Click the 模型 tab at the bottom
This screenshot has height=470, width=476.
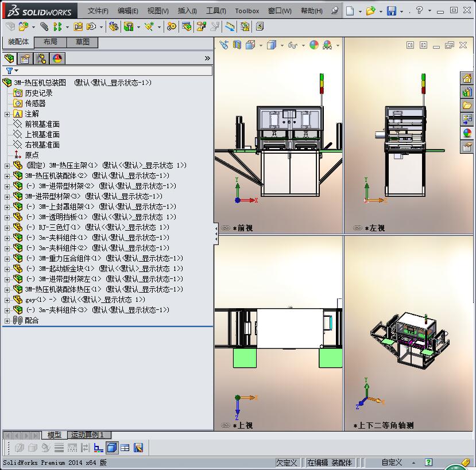(x=55, y=435)
